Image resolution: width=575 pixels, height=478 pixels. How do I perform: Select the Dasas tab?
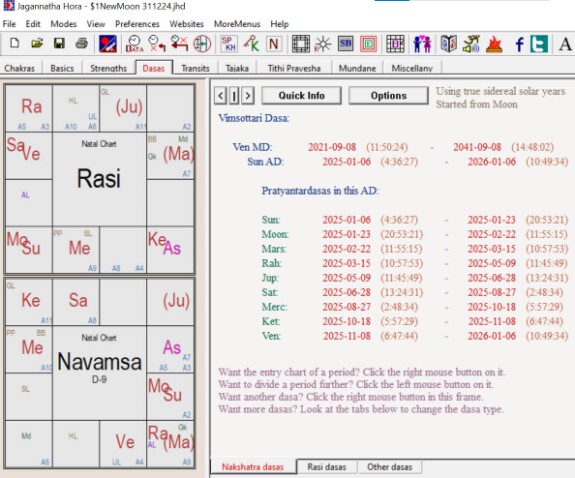pos(153,68)
